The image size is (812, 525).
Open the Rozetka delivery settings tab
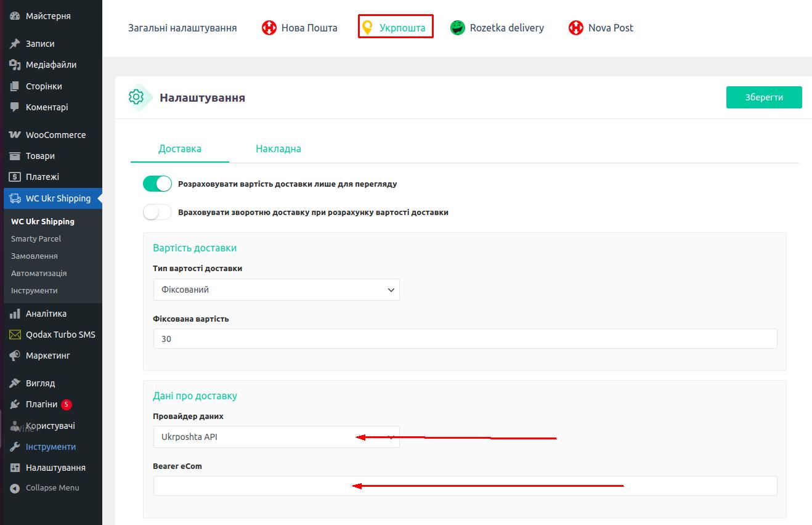[497, 28]
